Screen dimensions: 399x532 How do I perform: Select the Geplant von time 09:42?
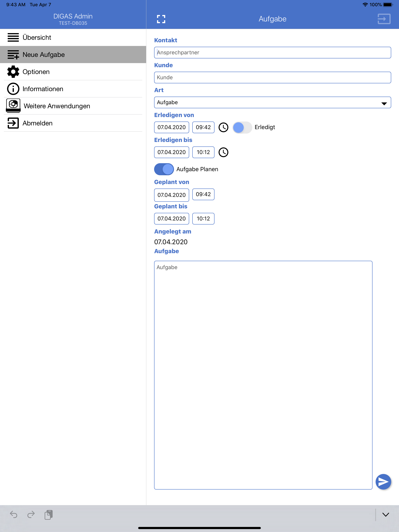(x=203, y=194)
